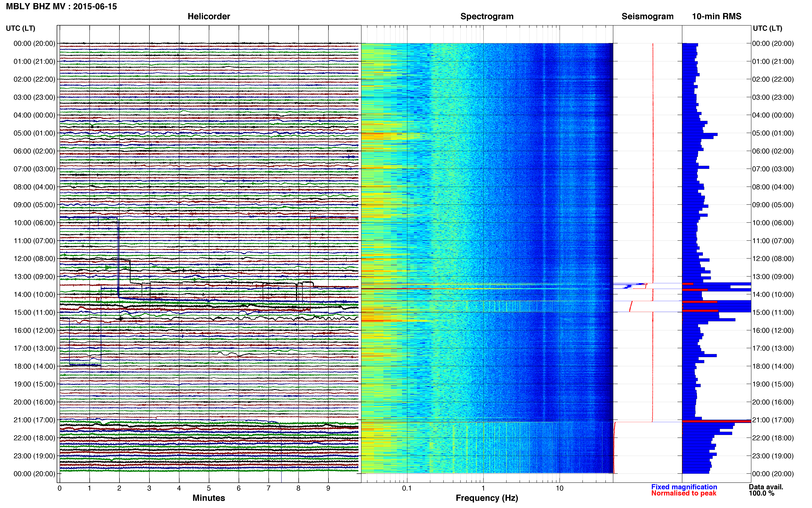Click left axis label "18:00 (14:00)"
Viewport: 812px width, 508px height.
pyautogui.click(x=34, y=366)
